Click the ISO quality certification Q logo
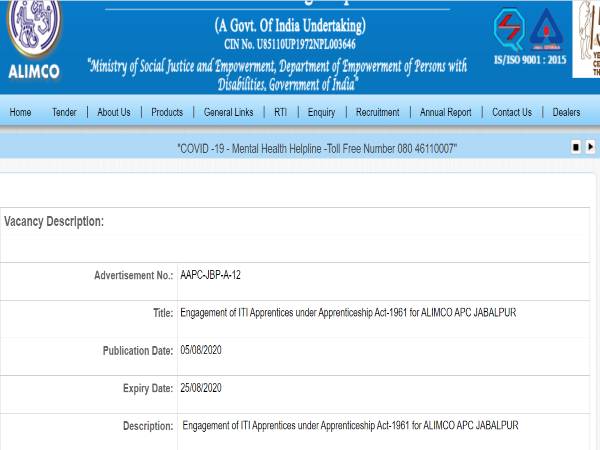The width and height of the screenshot is (600, 450). [509, 30]
